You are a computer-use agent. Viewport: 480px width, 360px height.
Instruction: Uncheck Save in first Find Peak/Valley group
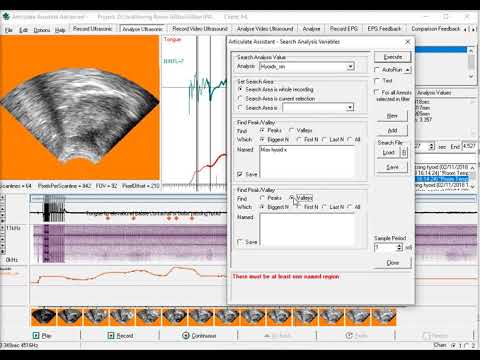click(240, 174)
